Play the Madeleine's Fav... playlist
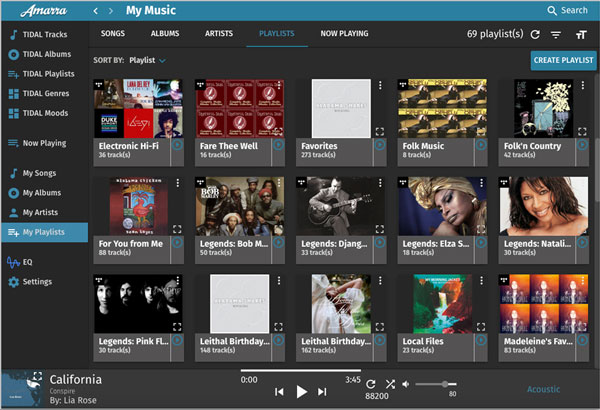600x410 pixels. (x=582, y=340)
